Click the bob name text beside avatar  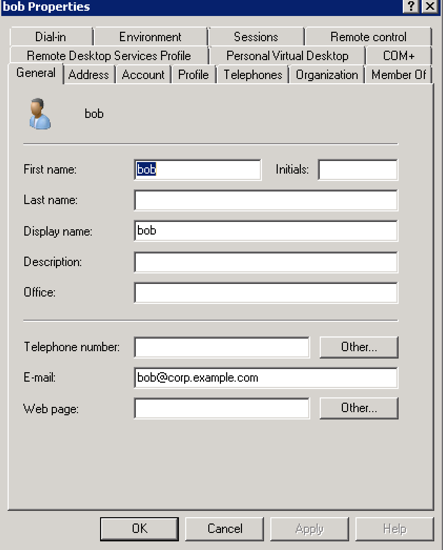(x=94, y=114)
